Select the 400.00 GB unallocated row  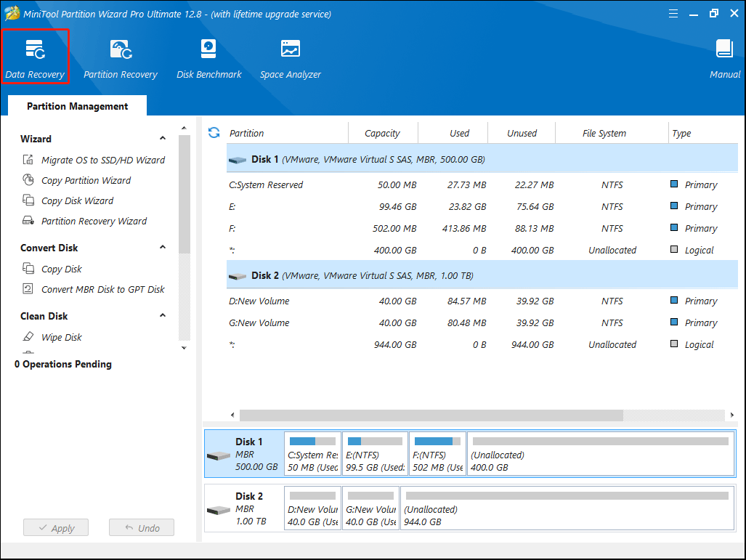click(x=482, y=251)
